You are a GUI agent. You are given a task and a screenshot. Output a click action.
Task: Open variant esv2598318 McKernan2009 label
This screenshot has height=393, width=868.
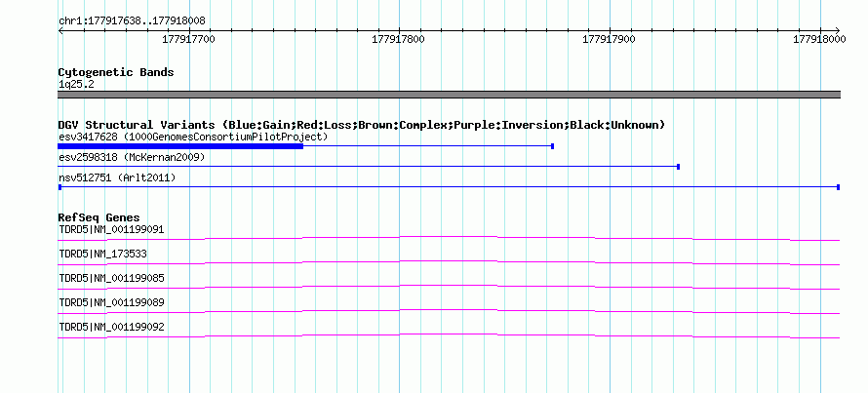click(x=132, y=157)
